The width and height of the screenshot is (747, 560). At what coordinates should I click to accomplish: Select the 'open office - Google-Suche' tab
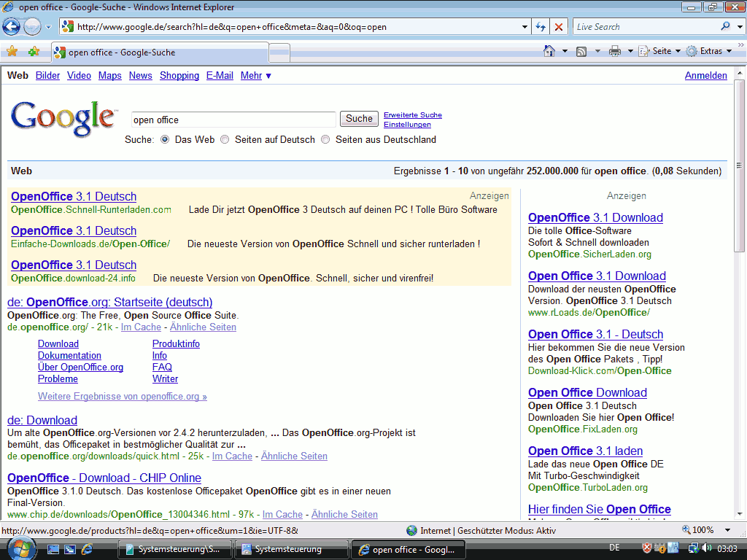pos(160,52)
